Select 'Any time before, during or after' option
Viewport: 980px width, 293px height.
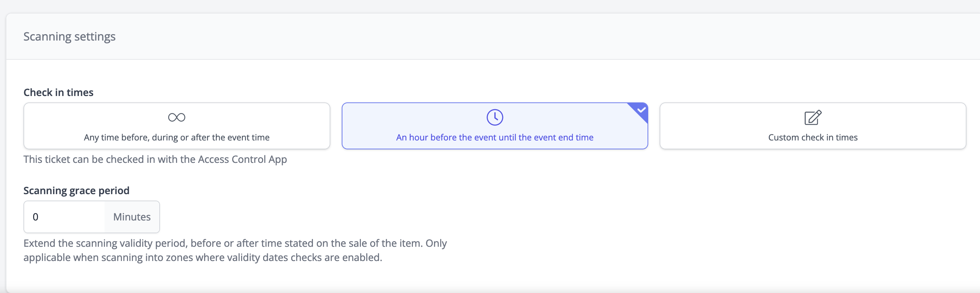click(x=176, y=126)
